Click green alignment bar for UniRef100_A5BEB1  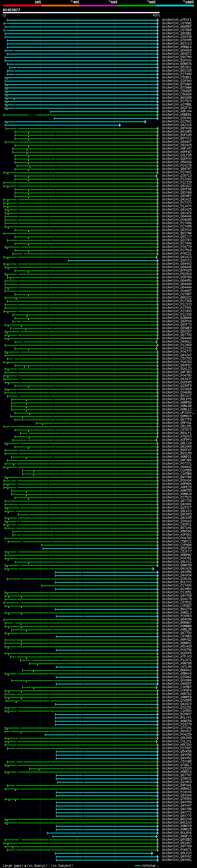(x=81, y=115)
